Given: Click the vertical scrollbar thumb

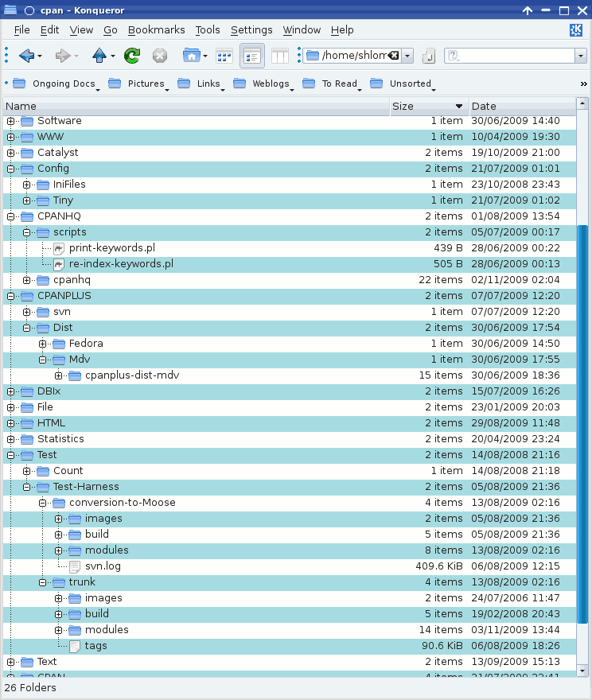Looking at the screenshot, I should pos(582,424).
